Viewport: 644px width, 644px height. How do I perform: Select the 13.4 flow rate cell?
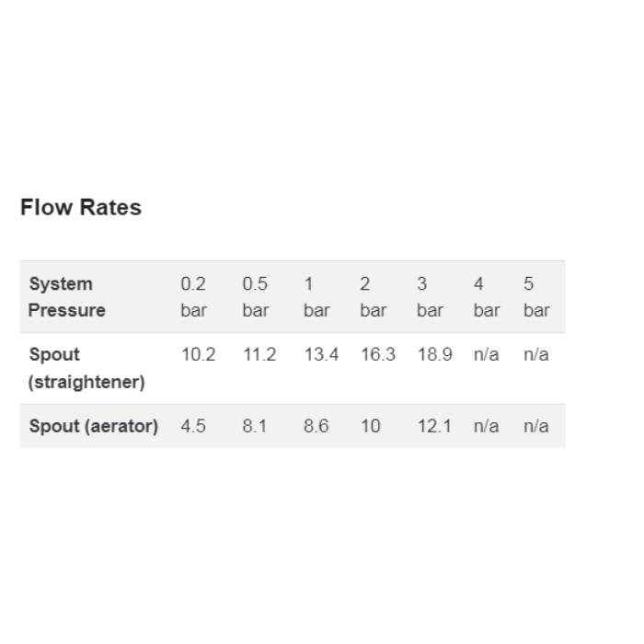321,354
